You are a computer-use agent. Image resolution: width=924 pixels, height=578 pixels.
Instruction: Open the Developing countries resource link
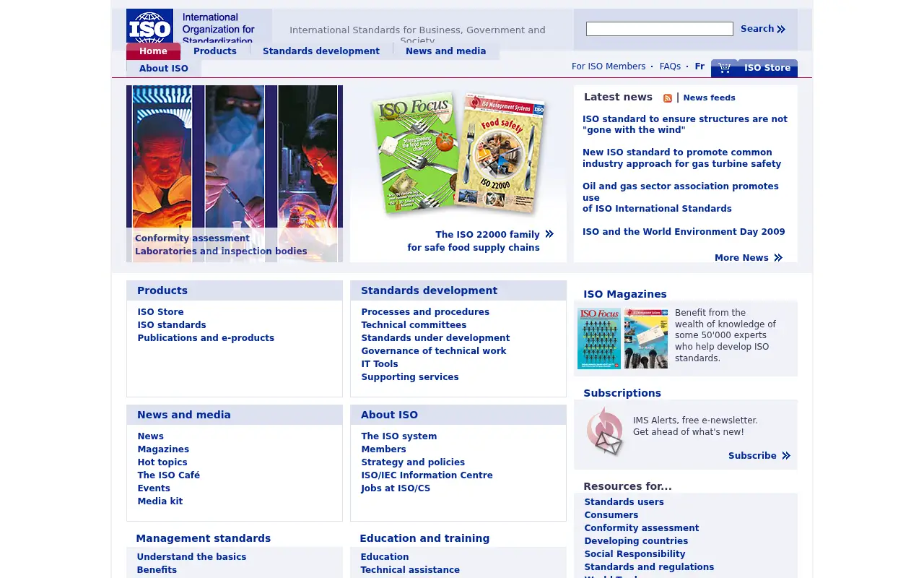point(636,541)
